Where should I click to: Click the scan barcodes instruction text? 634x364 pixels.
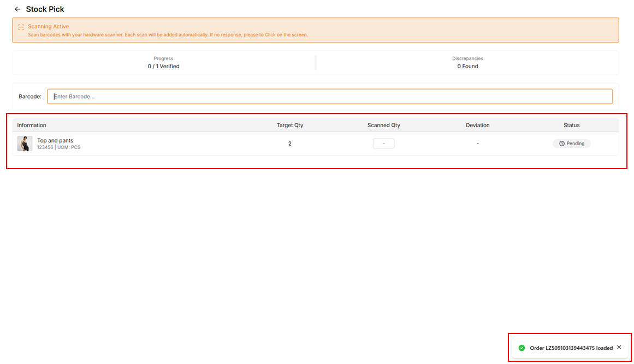168,35
